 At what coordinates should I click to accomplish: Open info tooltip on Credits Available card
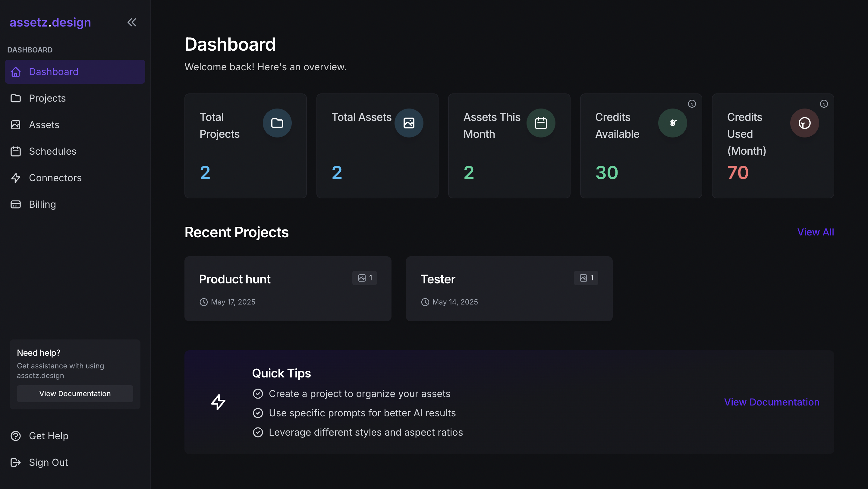(692, 104)
